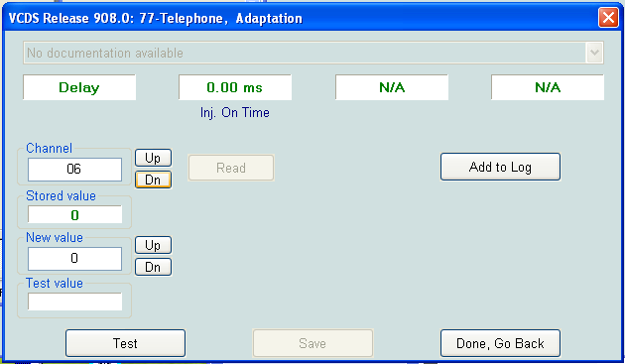Decrease New value with its Dn button

(153, 267)
